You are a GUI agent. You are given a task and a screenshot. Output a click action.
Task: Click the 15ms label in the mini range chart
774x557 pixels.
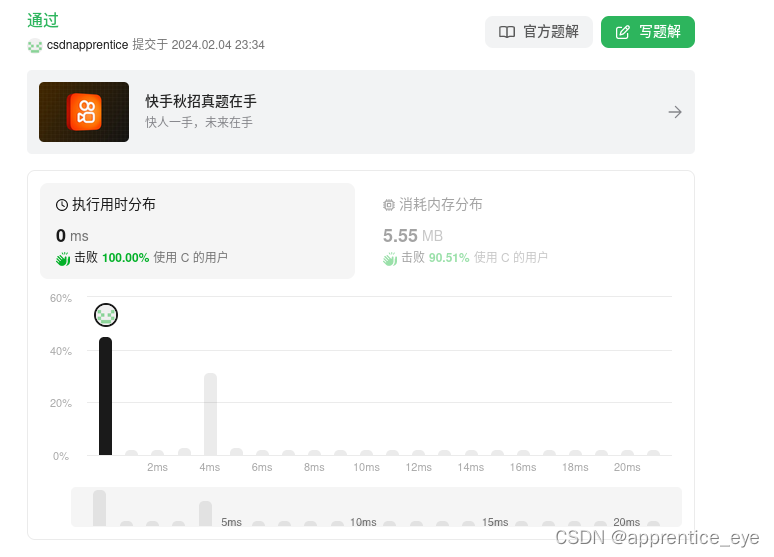[x=495, y=522]
